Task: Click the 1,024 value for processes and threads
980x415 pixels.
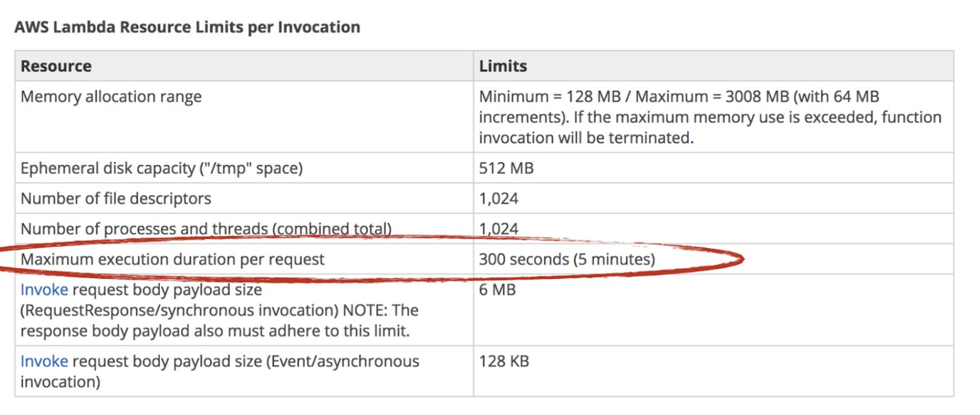Action: (x=499, y=230)
